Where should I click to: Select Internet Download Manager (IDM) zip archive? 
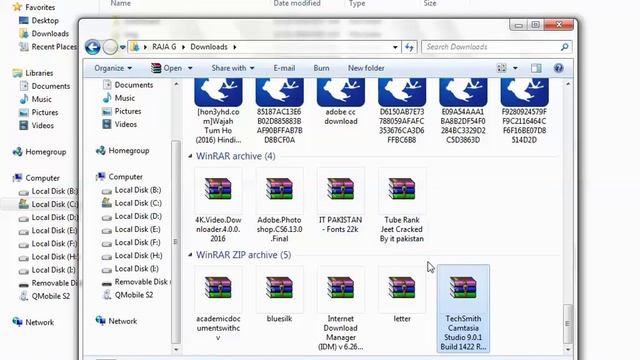(340, 309)
